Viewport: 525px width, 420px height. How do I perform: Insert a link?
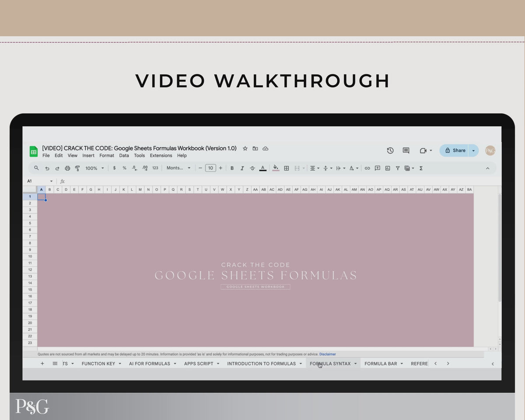coord(367,168)
